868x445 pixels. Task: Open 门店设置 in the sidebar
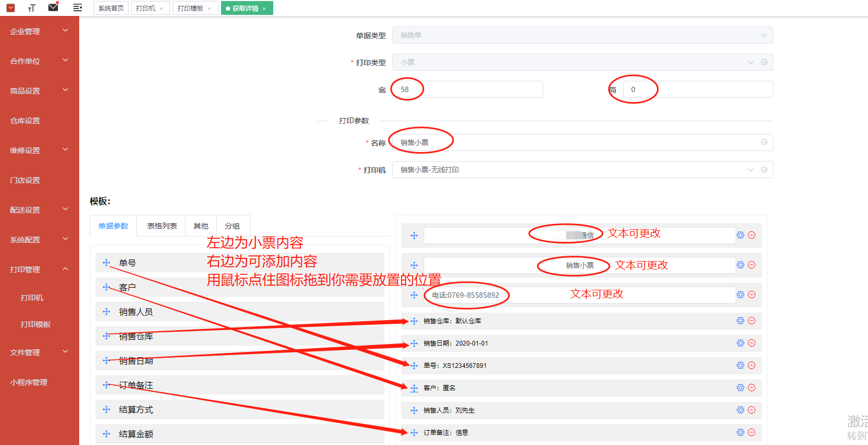pyautogui.click(x=39, y=180)
